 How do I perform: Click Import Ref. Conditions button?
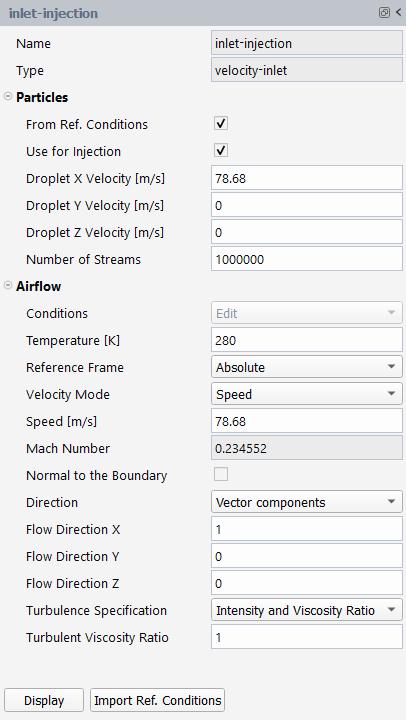(x=158, y=700)
